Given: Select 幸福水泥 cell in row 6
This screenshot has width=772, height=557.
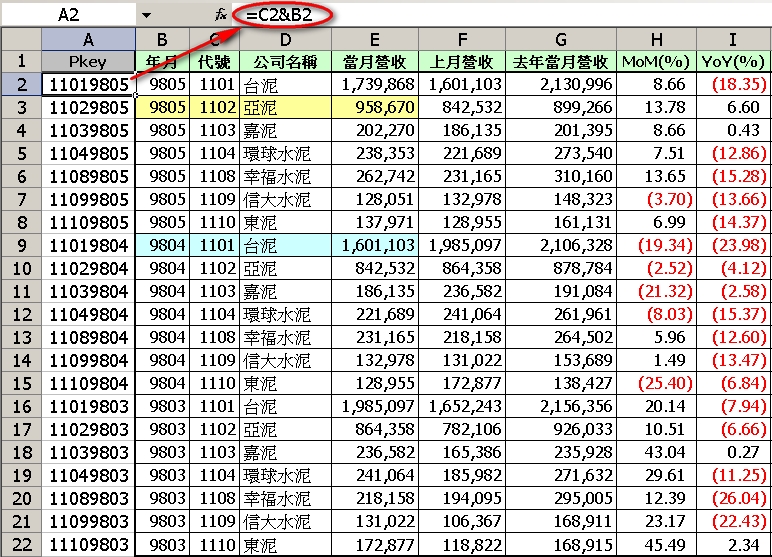Looking at the screenshot, I should pyautogui.click(x=286, y=176).
